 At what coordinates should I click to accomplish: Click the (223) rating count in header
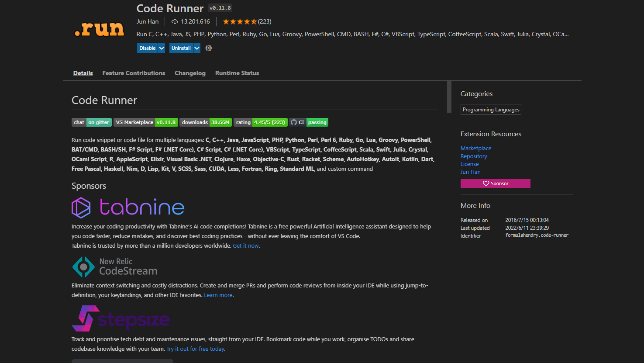click(x=265, y=21)
